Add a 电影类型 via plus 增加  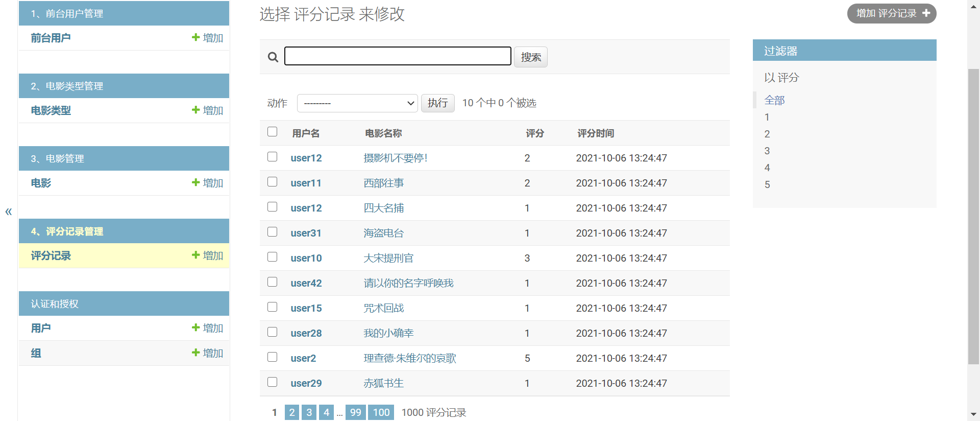coord(207,110)
